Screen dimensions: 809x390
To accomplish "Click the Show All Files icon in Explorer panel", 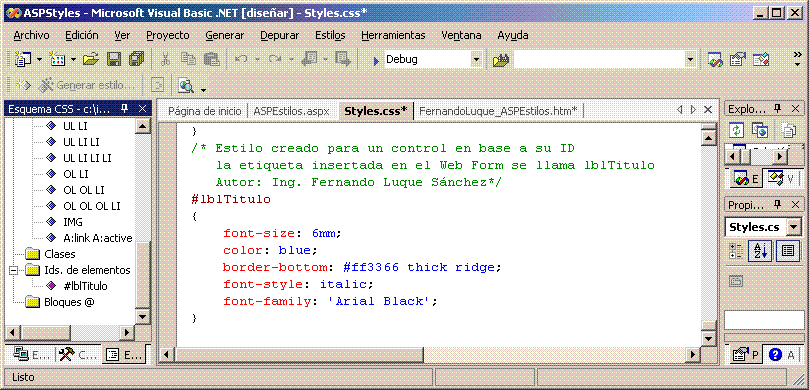I will point(788,131).
